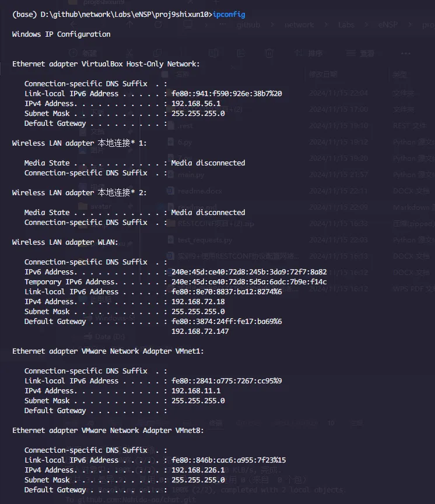Click the IPv4 address 192.168.56.1
The height and width of the screenshot is (504, 435).
[x=196, y=104]
